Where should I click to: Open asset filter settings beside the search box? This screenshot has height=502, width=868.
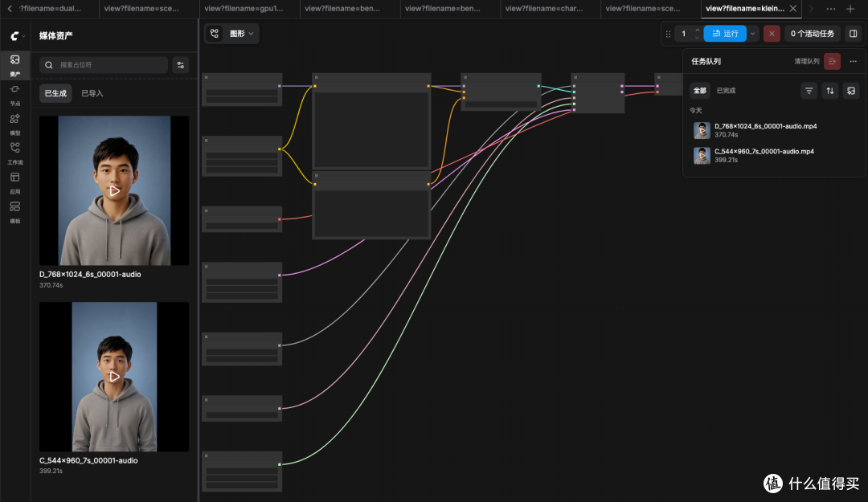[181, 65]
